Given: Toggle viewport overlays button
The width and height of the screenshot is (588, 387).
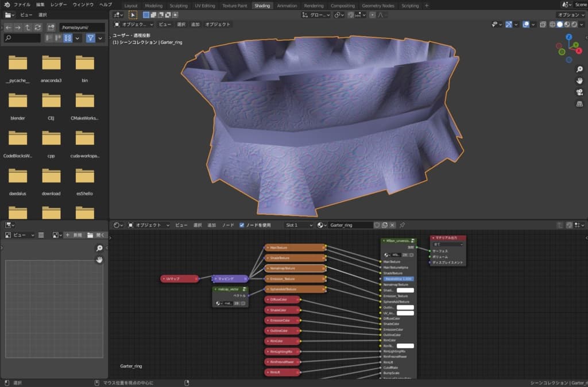Looking at the screenshot, I should click(x=526, y=25).
